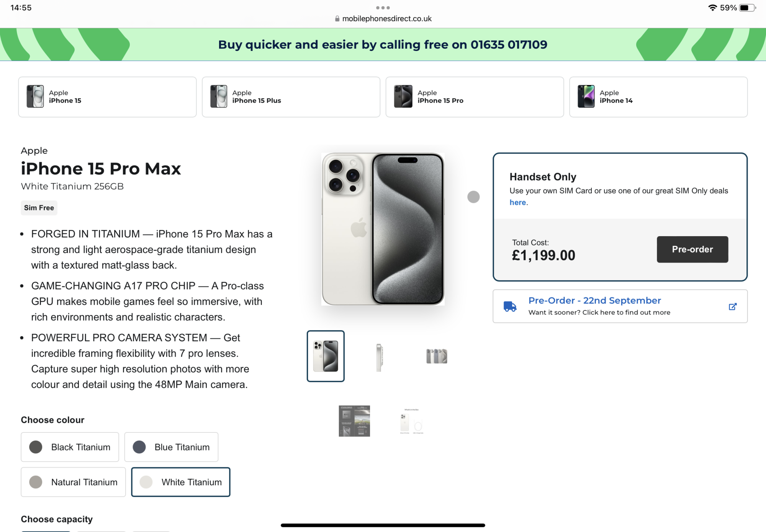
Task: Select the Black Titanium colour option
Action: coord(70,447)
